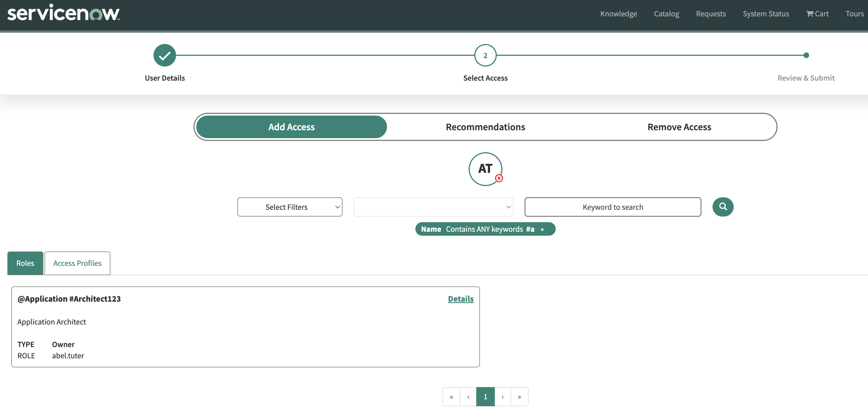Screen dimensions: 868x415
Task: Remove the Name keyword filter chip
Action: pos(542,229)
